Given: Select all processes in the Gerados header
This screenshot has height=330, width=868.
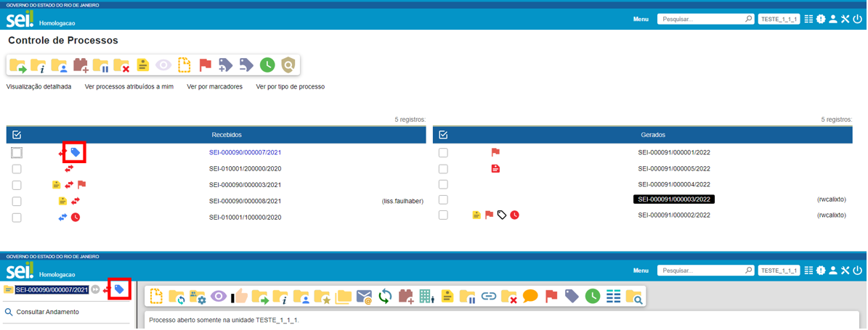Looking at the screenshot, I should pos(443,135).
